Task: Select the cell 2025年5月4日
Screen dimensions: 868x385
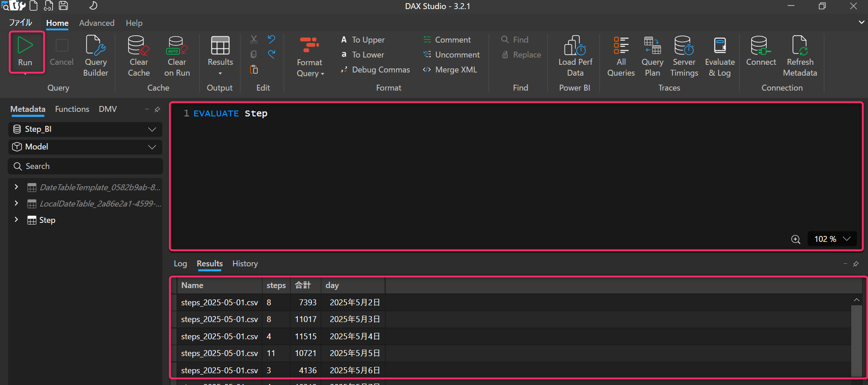Action: tap(353, 337)
